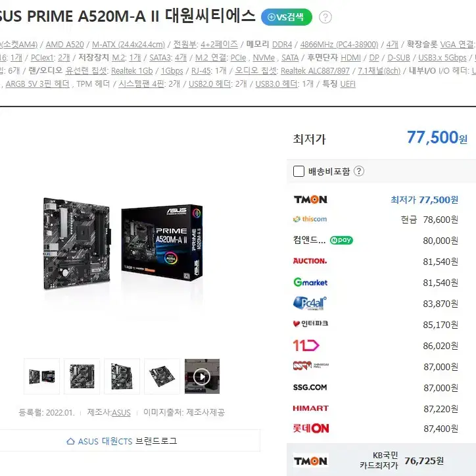476x476 pixels.
Task: Open the 11번가 seller logo
Action: [306, 345]
